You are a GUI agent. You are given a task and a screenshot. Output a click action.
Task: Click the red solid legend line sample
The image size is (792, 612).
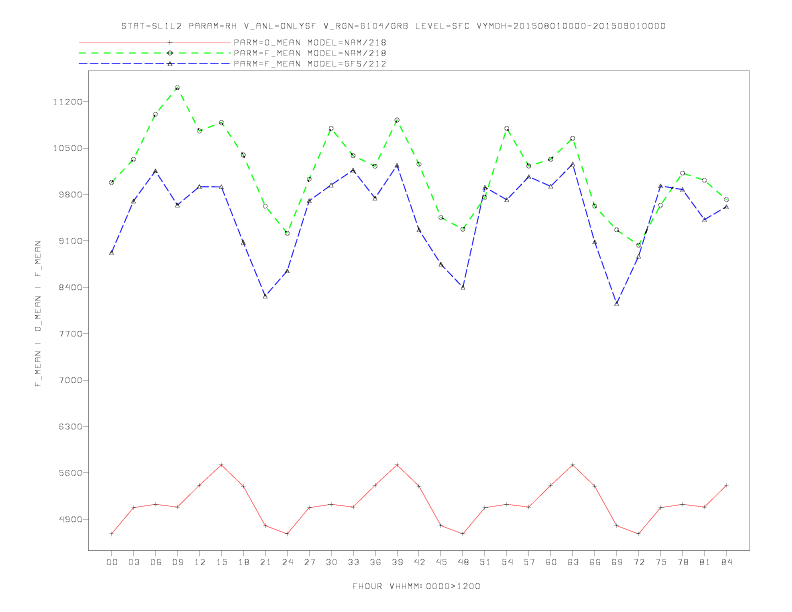pyautogui.click(x=155, y=42)
